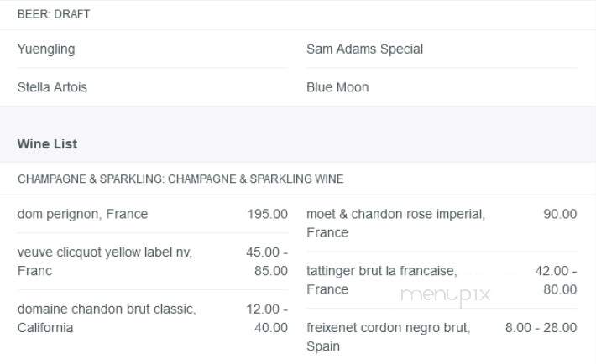
Task: Click the menupix watermark logo
Action: coord(446,295)
